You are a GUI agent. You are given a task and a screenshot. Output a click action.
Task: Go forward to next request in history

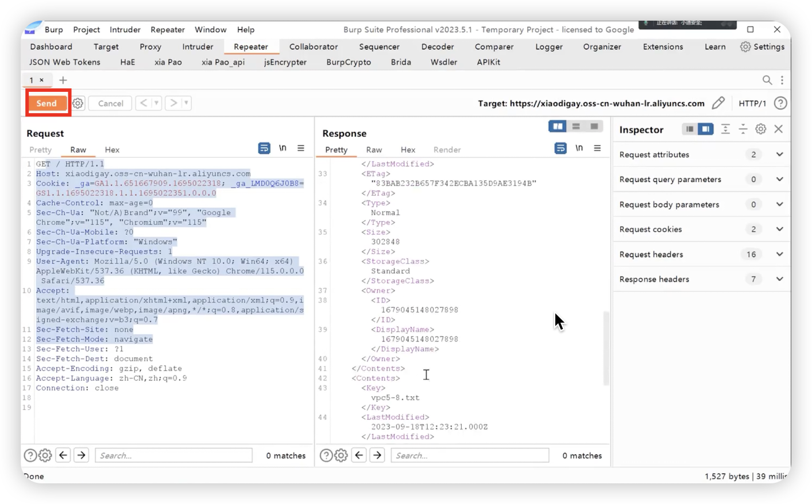coord(173,103)
